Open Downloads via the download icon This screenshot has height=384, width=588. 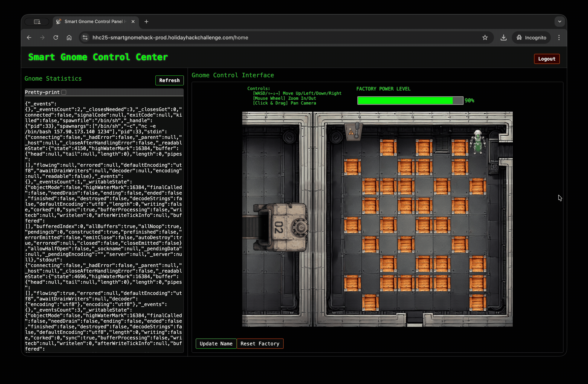pyautogui.click(x=503, y=38)
